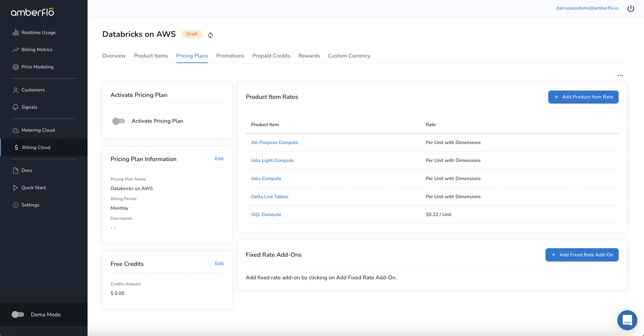Click Add Fixed Rate Add-On button
Viewport: 644px width, 336px height.
pyautogui.click(x=582, y=254)
